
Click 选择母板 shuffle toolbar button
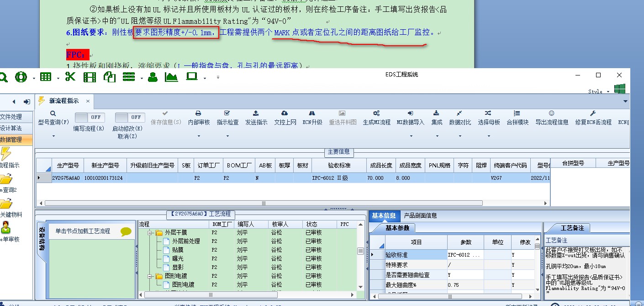coord(489,118)
